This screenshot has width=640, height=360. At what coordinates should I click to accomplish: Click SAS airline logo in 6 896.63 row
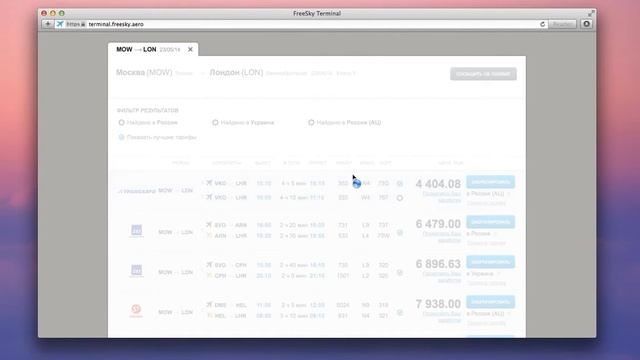[x=136, y=271]
